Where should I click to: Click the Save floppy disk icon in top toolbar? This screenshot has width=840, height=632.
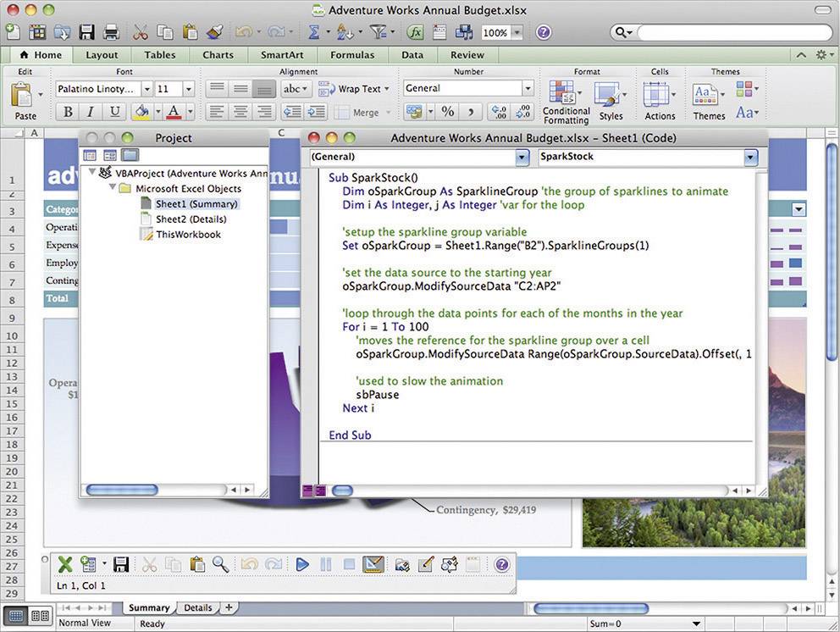coord(86,33)
